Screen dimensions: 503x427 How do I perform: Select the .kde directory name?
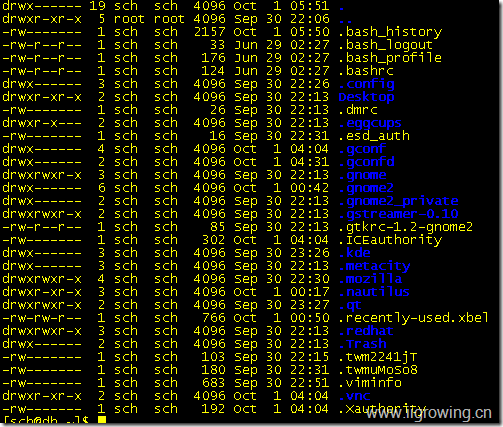pos(354,253)
